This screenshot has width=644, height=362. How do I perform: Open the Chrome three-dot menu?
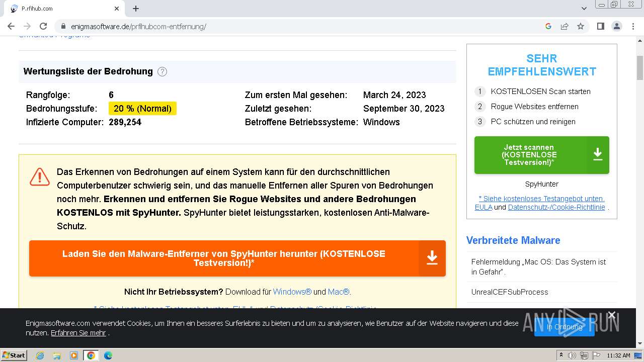[x=633, y=26]
